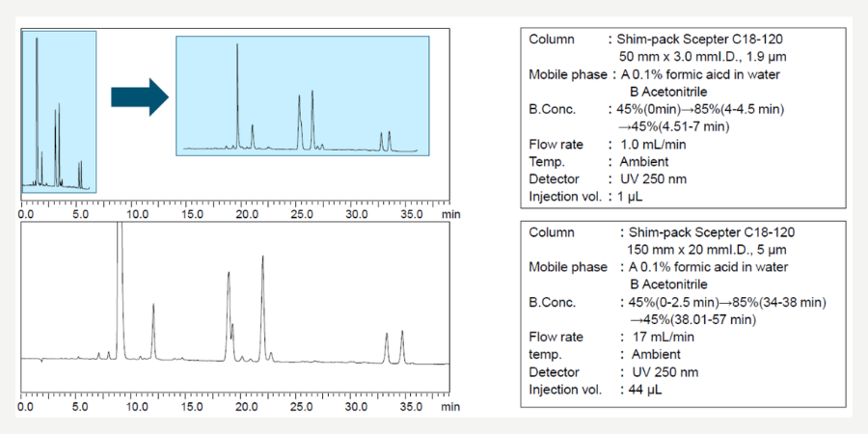Click the '35.0' label on upper time axis

click(410, 214)
